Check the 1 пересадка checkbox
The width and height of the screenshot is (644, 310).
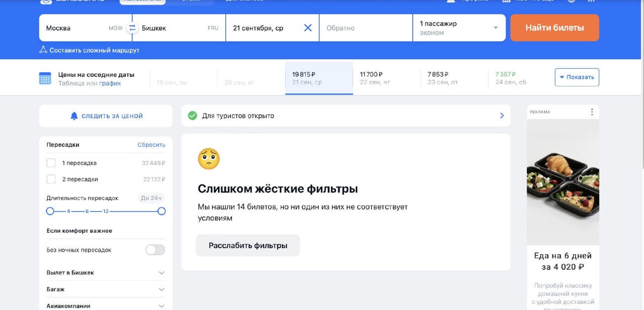pyautogui.click(x=51, y=163)
